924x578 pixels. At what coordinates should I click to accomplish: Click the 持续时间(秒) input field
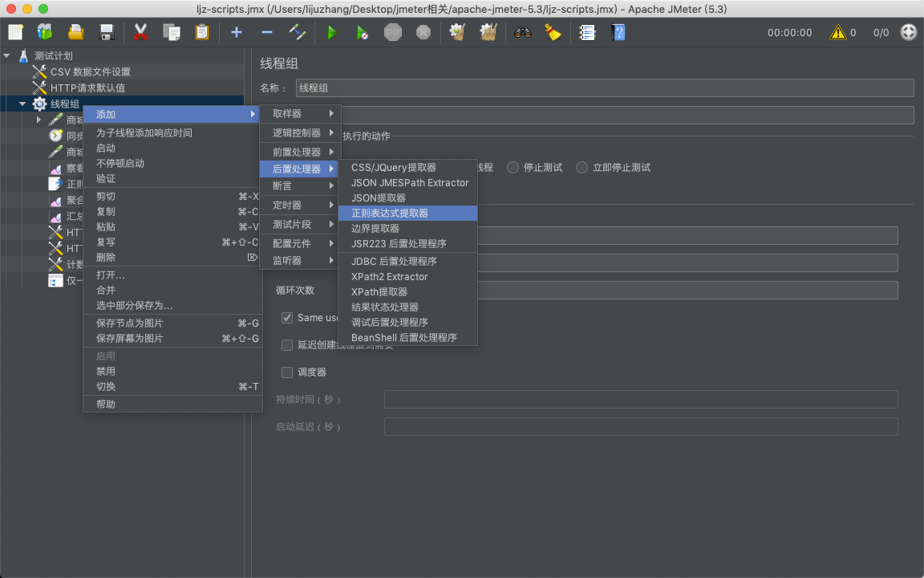641,399
